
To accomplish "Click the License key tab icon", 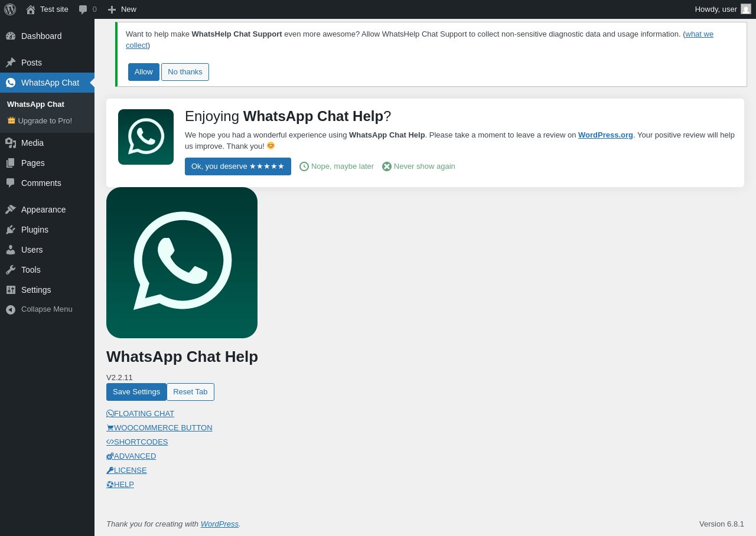I will [x=110, y=470].
